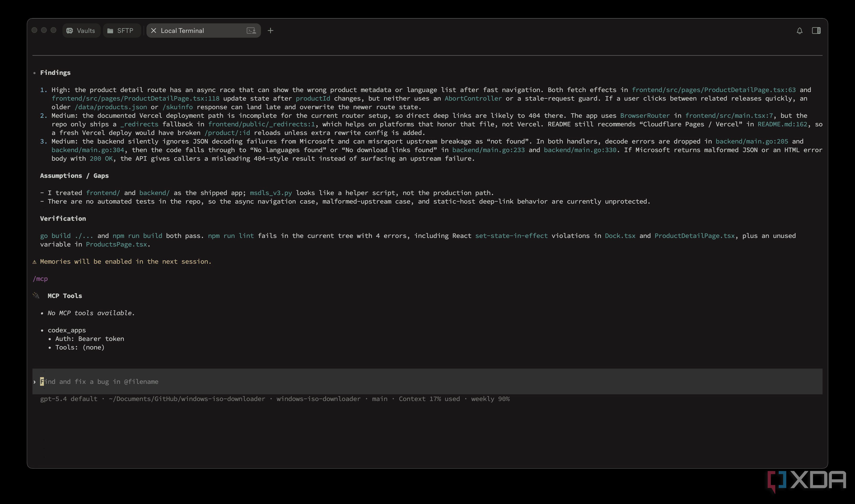855x504 pixels.
Task: Open backend/main.go:330 reference
Action: pos(580,150)
